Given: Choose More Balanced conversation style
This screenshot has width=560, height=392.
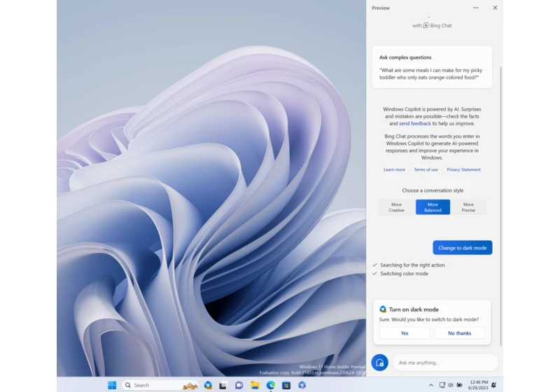Looking at the screenshot, I should tap(433, 207).
